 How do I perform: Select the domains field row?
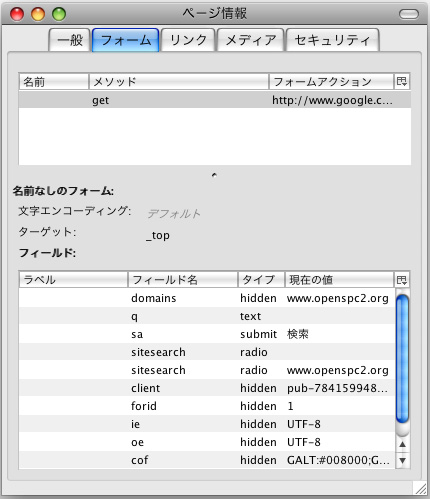[207, 298]
